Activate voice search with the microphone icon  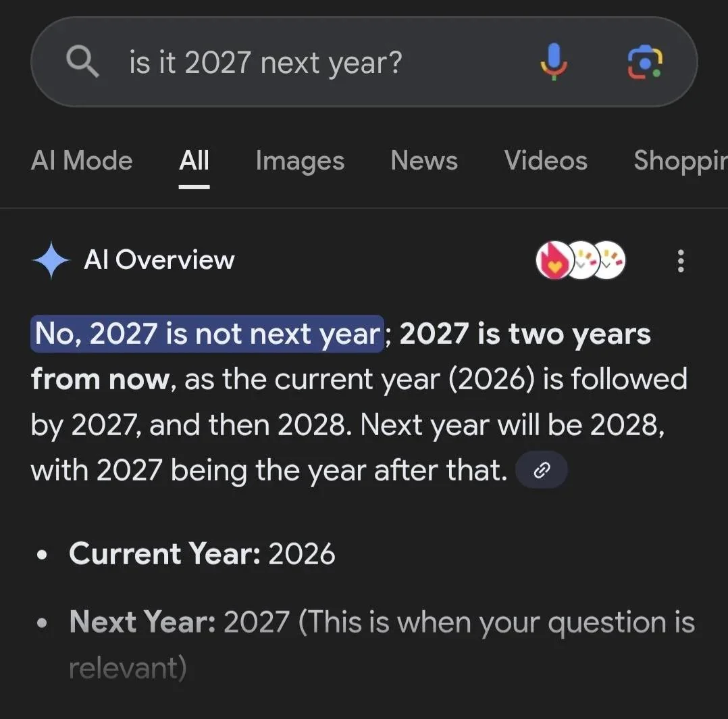[x=554, y=61]
